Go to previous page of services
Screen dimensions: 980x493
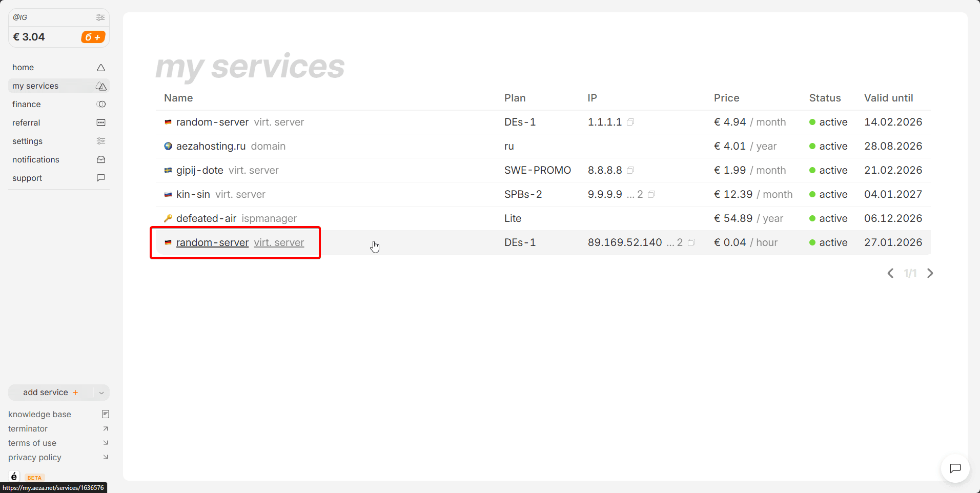click(x=890, y=273)
